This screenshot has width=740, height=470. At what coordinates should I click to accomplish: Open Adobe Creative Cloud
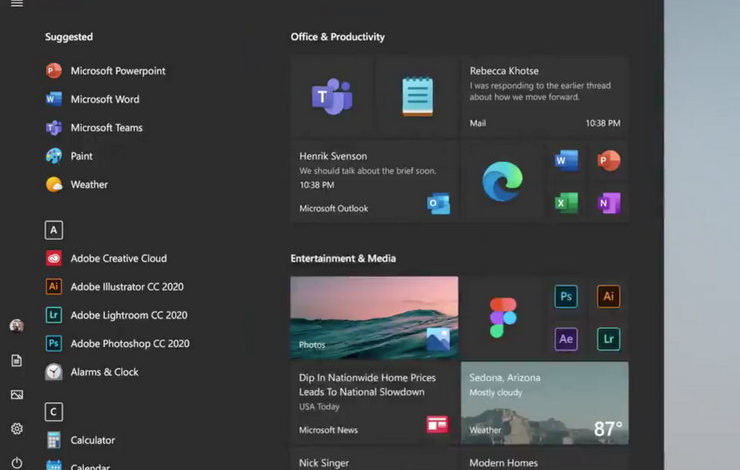click(106, 258)
